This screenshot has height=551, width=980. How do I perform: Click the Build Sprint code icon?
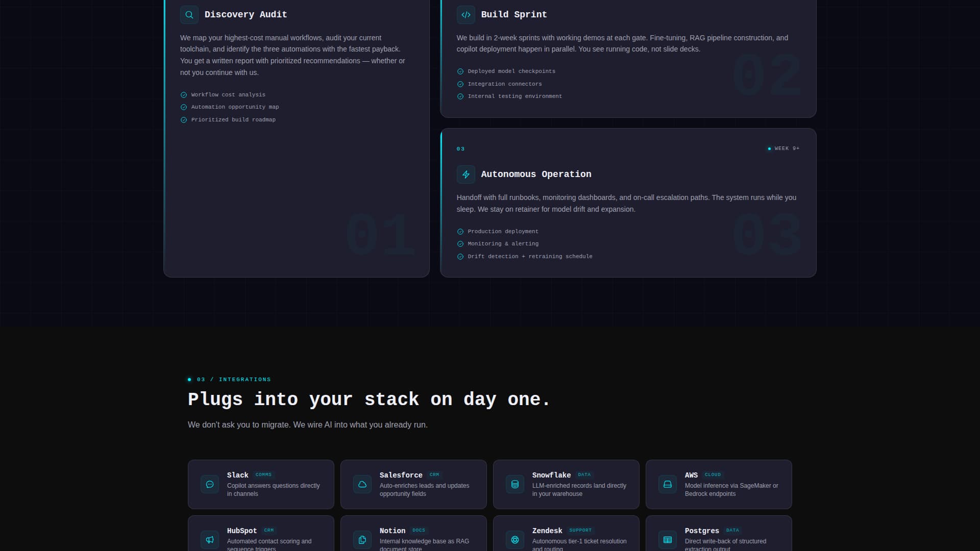click(x=465, y=15)
